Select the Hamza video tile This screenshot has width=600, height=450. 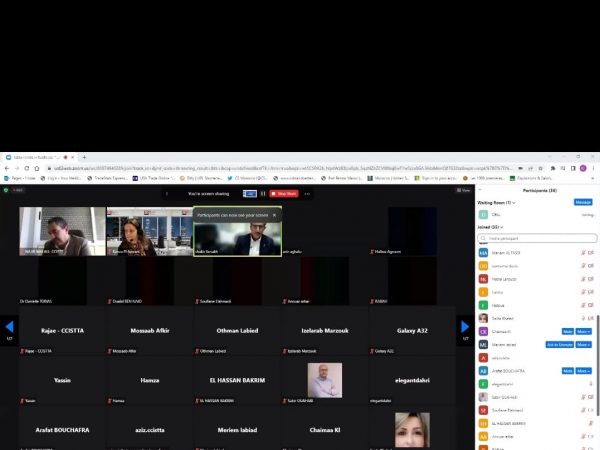coord(150,380)
